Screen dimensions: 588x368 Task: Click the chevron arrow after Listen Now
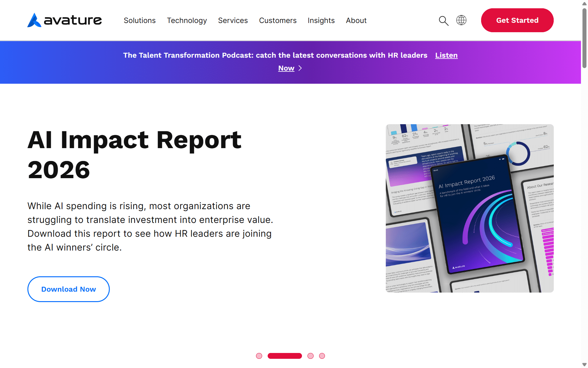(300, 68)
